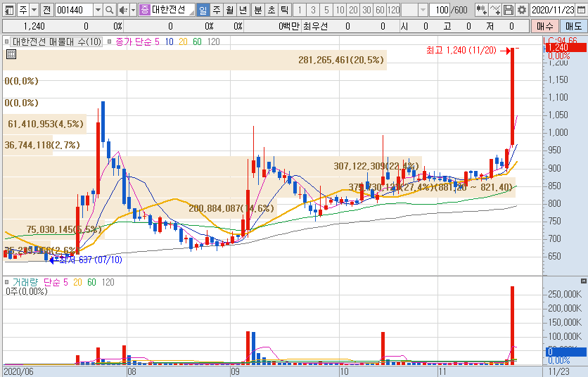Choose the 3 interval button
Image resolution: width=588 pixels, height=377 pixels.
click(x=313, y=10)
